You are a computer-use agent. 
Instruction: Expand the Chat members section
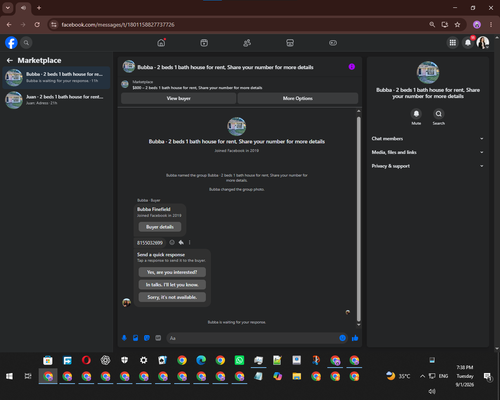click(x=428, y=139)
